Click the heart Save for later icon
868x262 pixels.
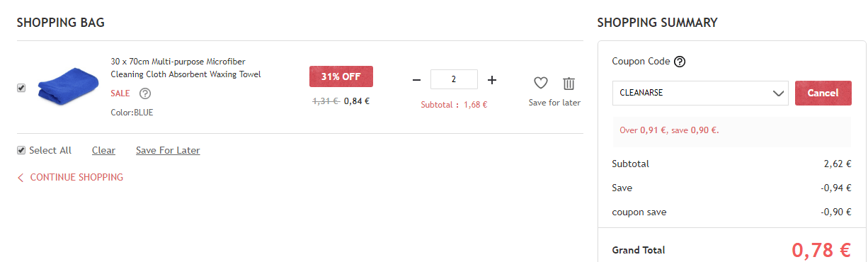(541, 83)
